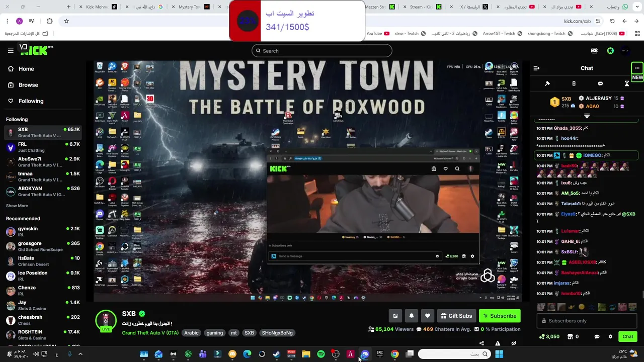Open recommended channel gymskin
Screen dimensions: 644x362
[43, 232]
